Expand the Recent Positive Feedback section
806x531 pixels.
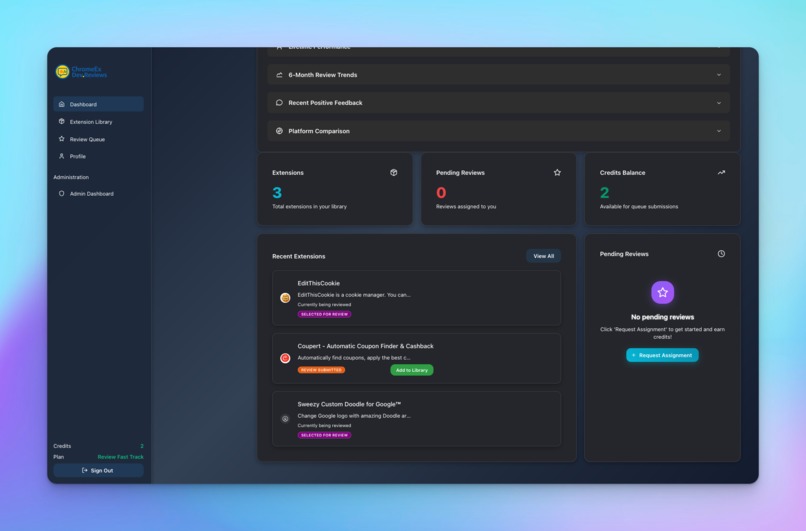pos(499,103)
